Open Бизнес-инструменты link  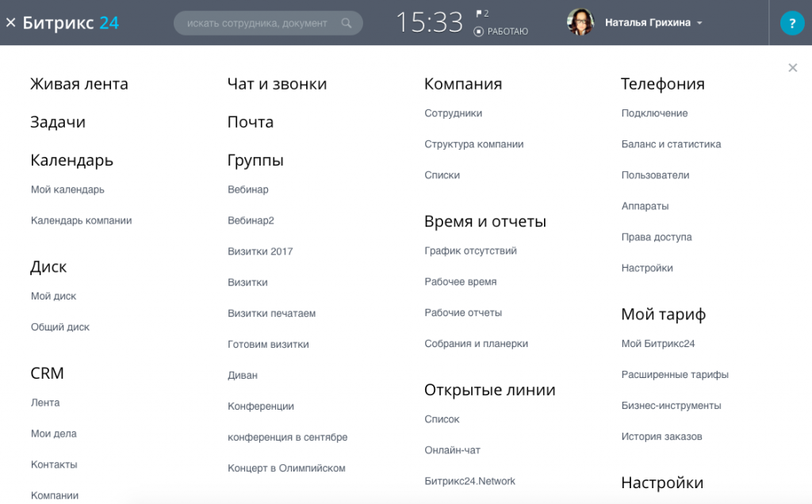point(671,406)
